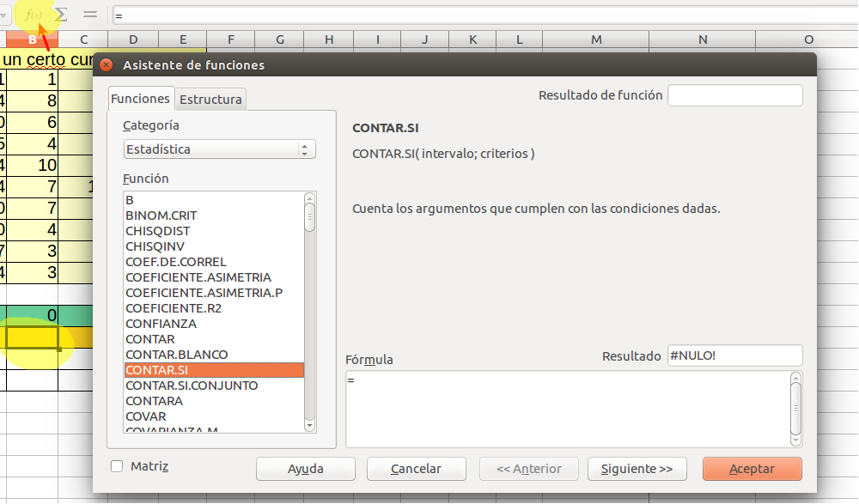This screenshot has width=859, height=504.
Task: Open the Categoría dropdown showing Estadística
Action: tap(219, 149)
